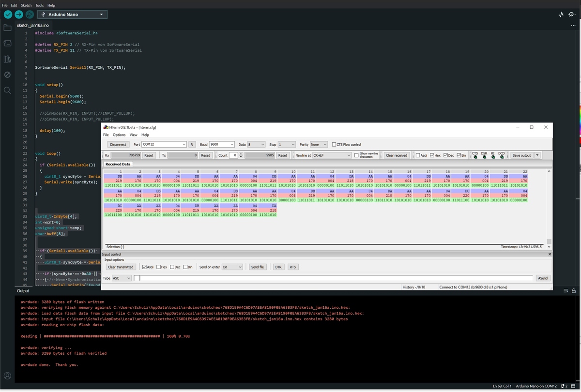Open Sketch menu in Arduino IDE
581x392 pixels.
(x=26, y=5)
